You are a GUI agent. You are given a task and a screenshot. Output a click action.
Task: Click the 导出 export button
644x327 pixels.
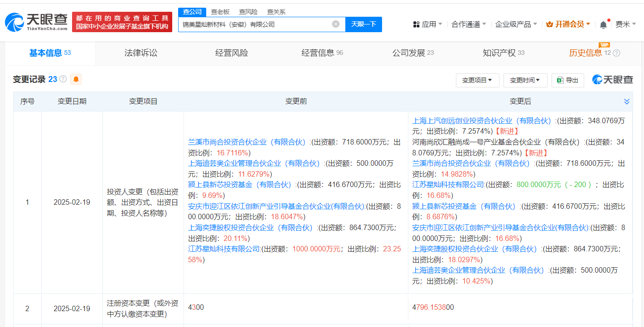pyautogui.click(x=567, y=80)
